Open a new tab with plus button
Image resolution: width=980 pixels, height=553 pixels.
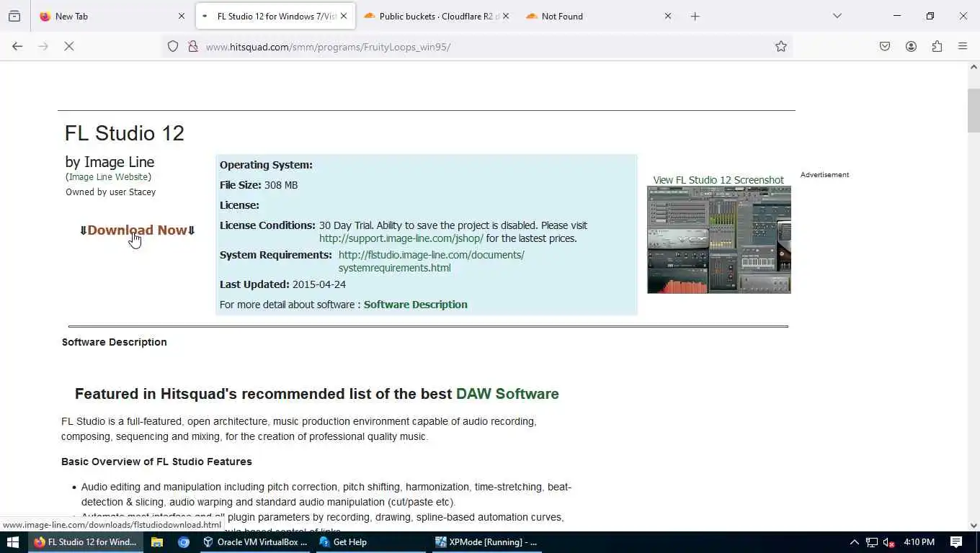coord(695,16)
